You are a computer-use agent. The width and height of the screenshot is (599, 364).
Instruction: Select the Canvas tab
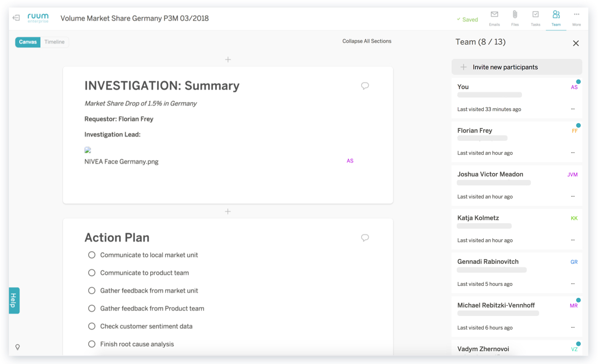28,42
